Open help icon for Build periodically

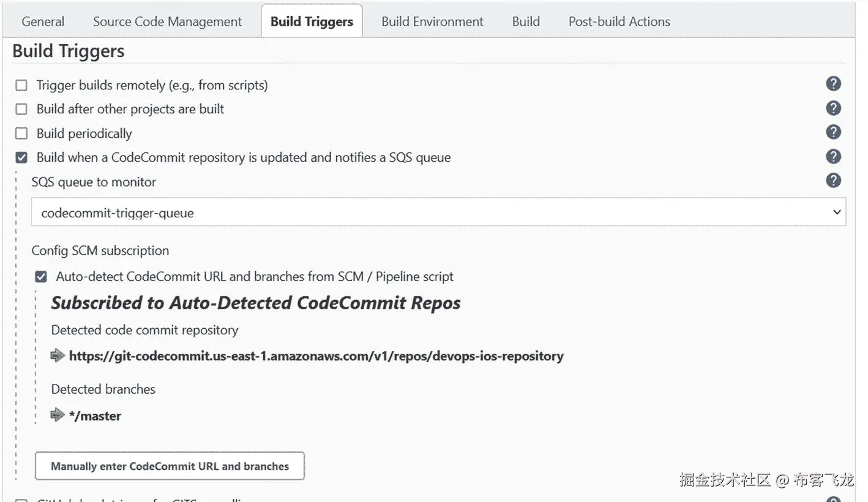pyautogui.click(x=833, y=132)
